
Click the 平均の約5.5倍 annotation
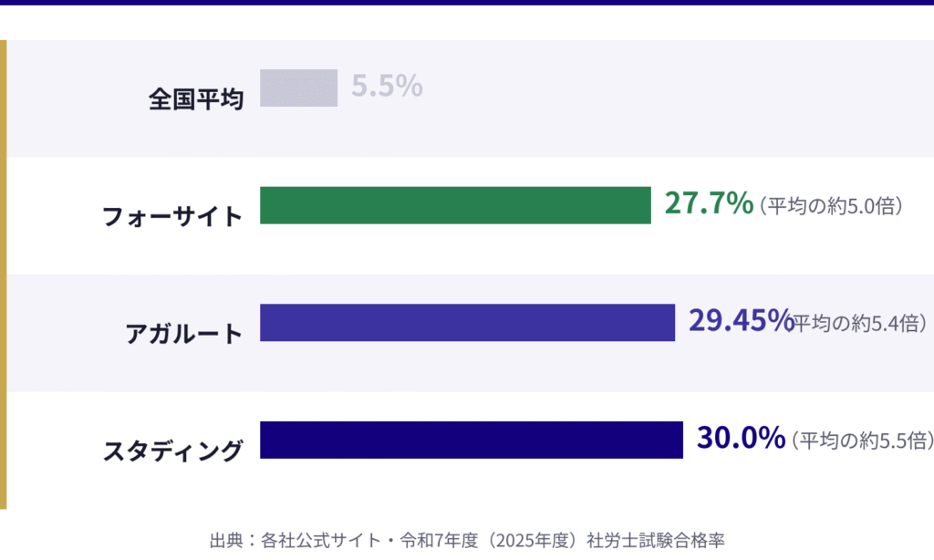(863, 441)
